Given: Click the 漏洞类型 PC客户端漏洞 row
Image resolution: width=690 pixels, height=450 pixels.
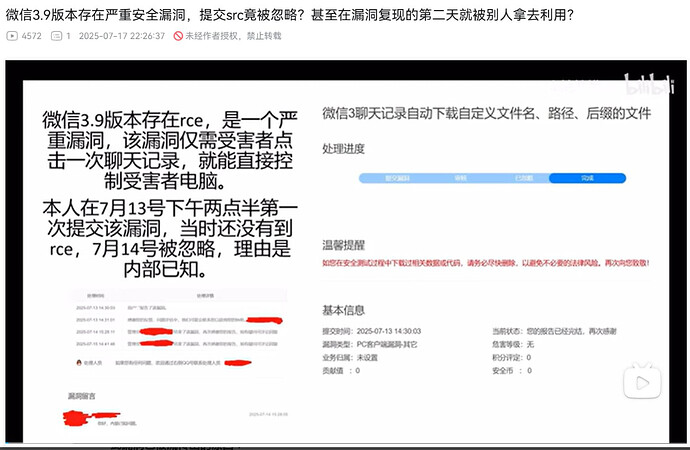Looking at the screenshot, I should (370, 344).
